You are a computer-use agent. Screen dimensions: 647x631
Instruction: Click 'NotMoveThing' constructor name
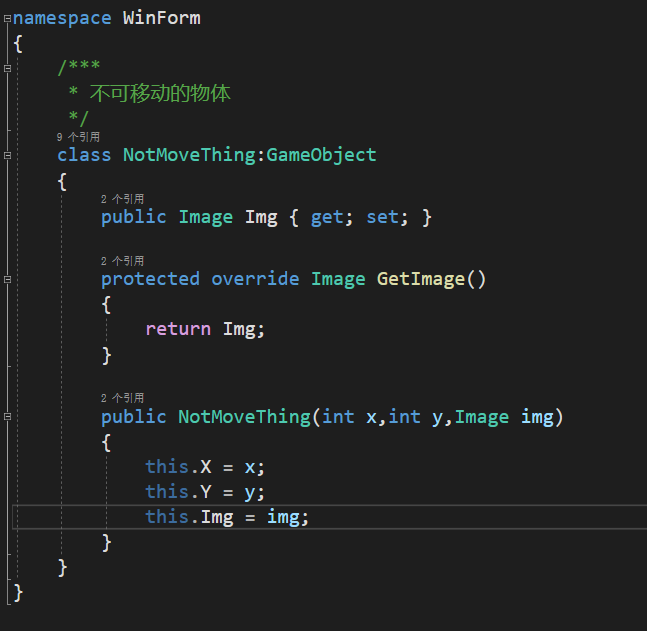pos(244,417)
